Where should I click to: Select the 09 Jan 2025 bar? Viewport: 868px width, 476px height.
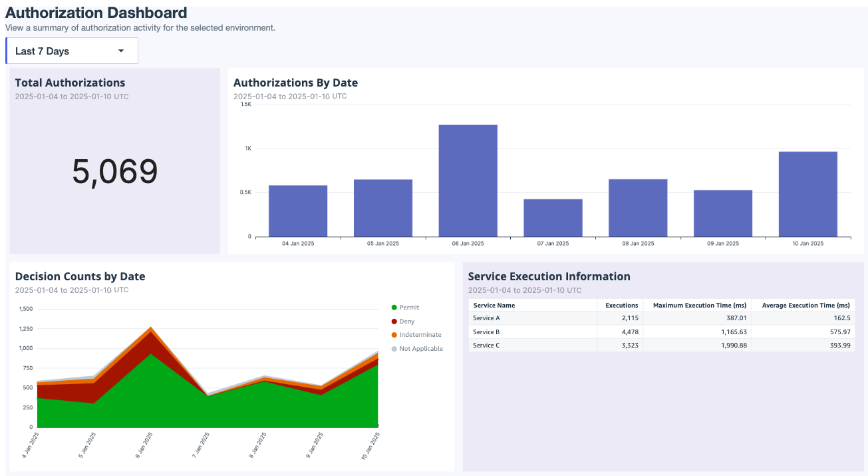(723, 213)
